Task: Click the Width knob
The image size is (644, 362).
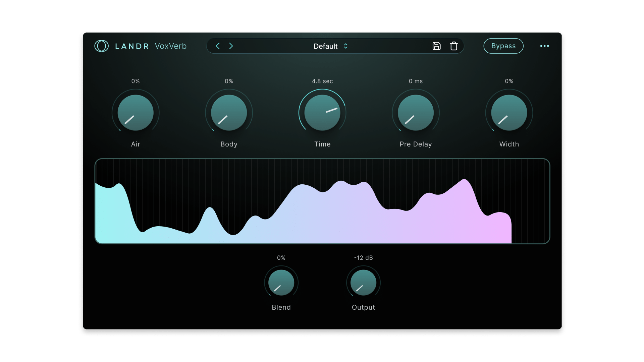Action: point(509,113)
